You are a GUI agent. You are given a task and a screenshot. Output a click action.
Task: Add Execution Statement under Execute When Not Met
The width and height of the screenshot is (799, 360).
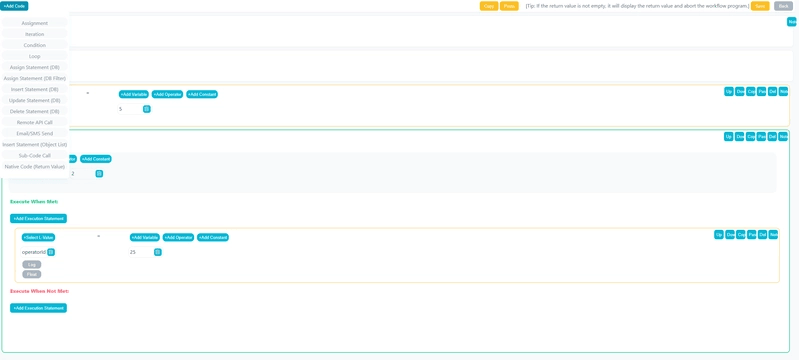click(38, 308)
